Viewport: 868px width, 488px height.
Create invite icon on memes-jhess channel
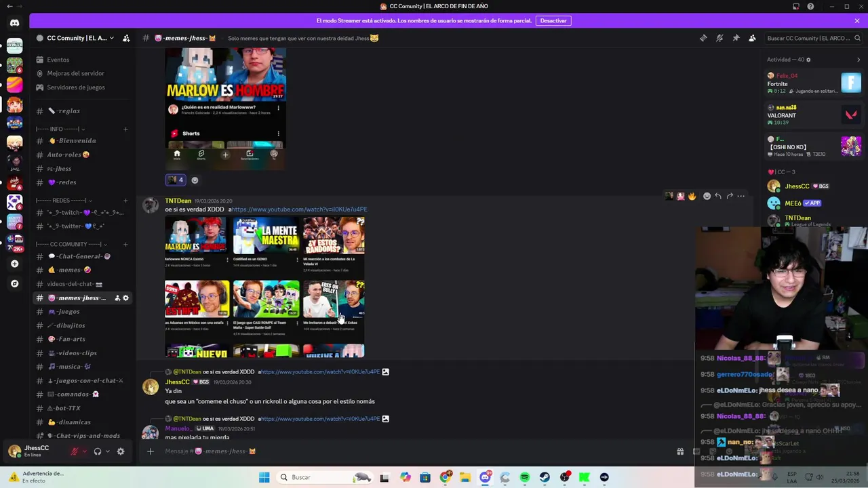(117, 298)
